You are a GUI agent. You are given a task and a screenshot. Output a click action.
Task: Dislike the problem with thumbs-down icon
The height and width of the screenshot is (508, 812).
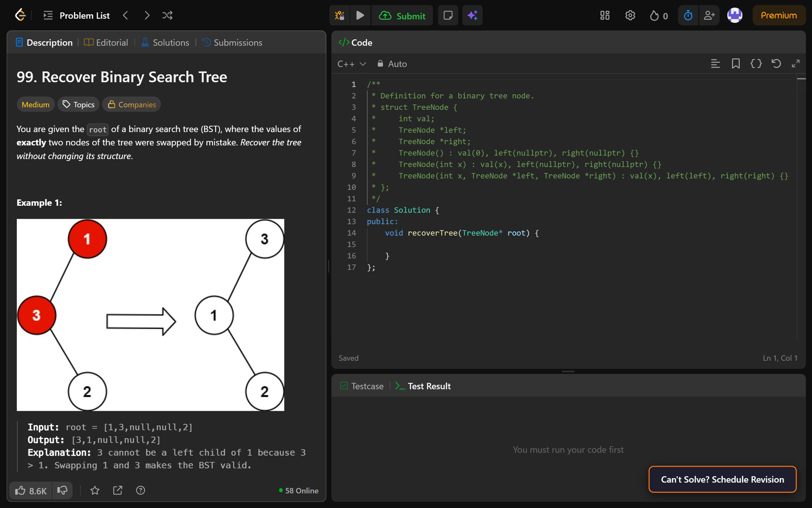(62, 491)
